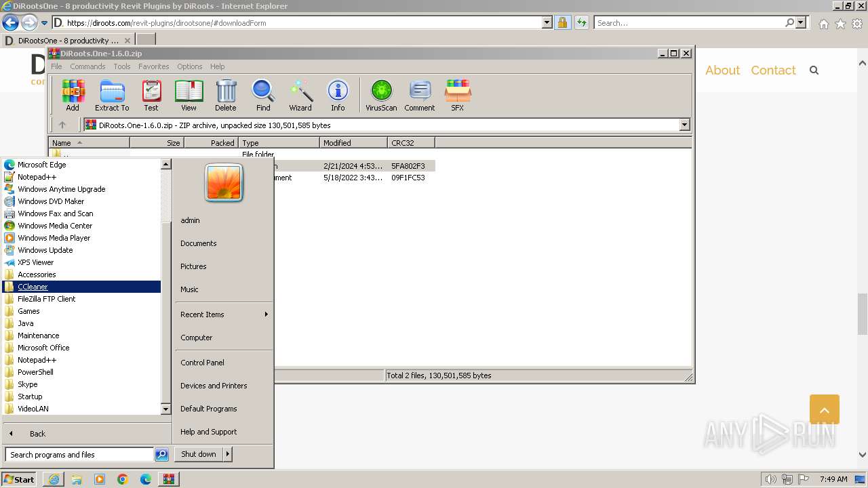This screenshot has height=488, width=868.
Task: Click the web page vertical scrollbar thumb
Action: pos(862,314)
